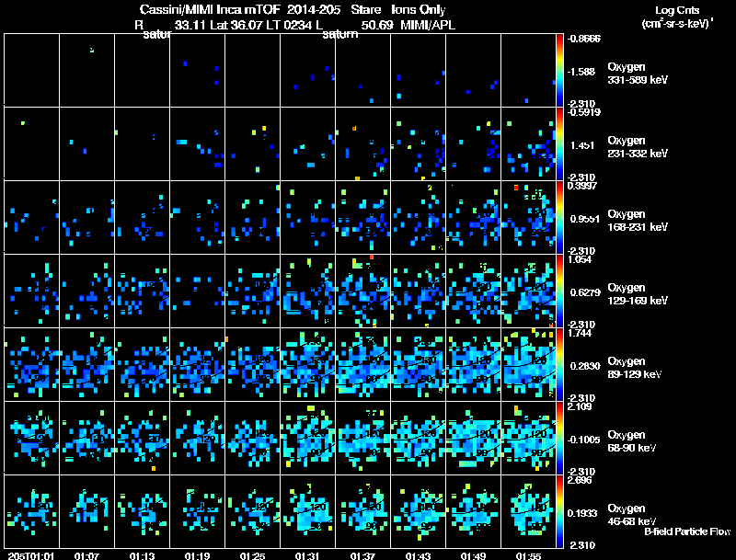Viewport: 736px width, 560px height.
Task: Click the Oxygen 89-129 keV color bar
Action: (x=559, y=364)
